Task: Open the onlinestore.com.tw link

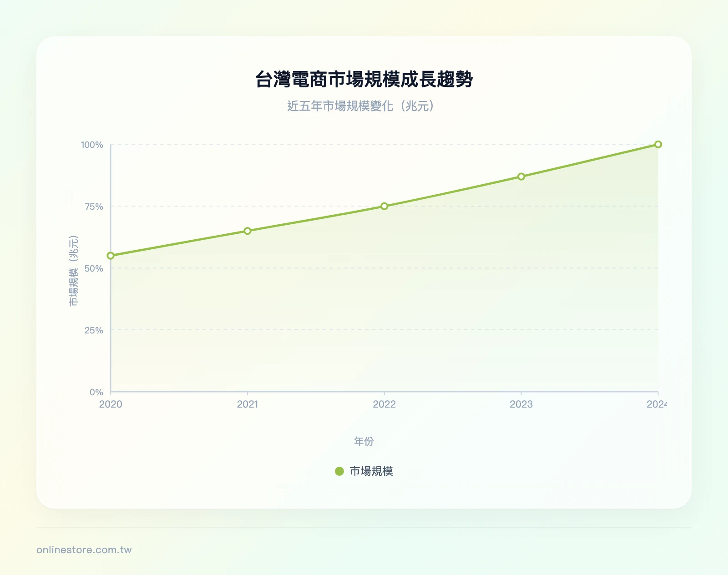Action: click(84, 549)
